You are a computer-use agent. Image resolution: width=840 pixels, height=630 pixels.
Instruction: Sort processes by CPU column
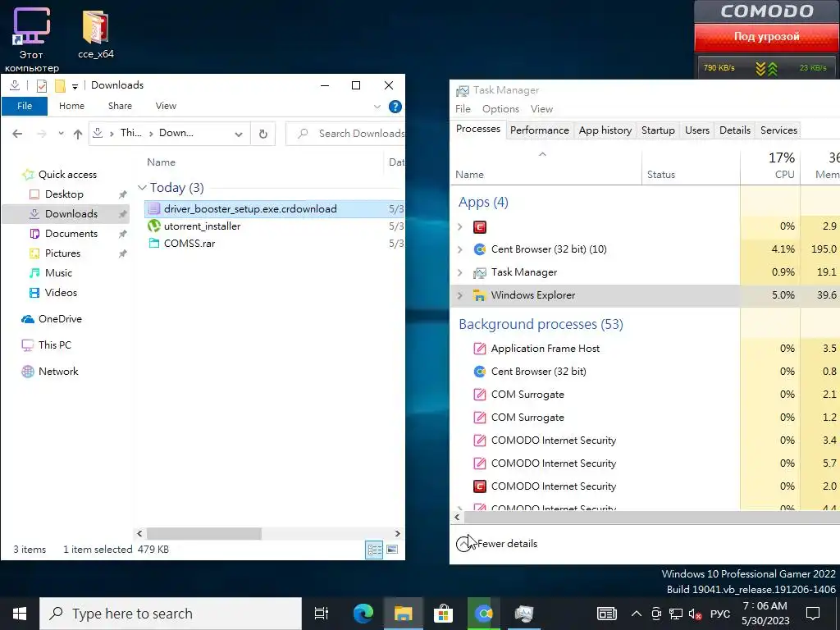[770, 166]
